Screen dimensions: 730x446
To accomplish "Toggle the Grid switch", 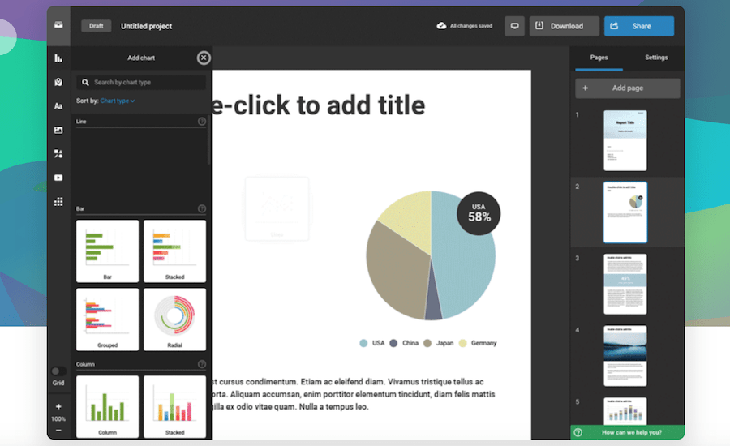I will tap(58, 371).
